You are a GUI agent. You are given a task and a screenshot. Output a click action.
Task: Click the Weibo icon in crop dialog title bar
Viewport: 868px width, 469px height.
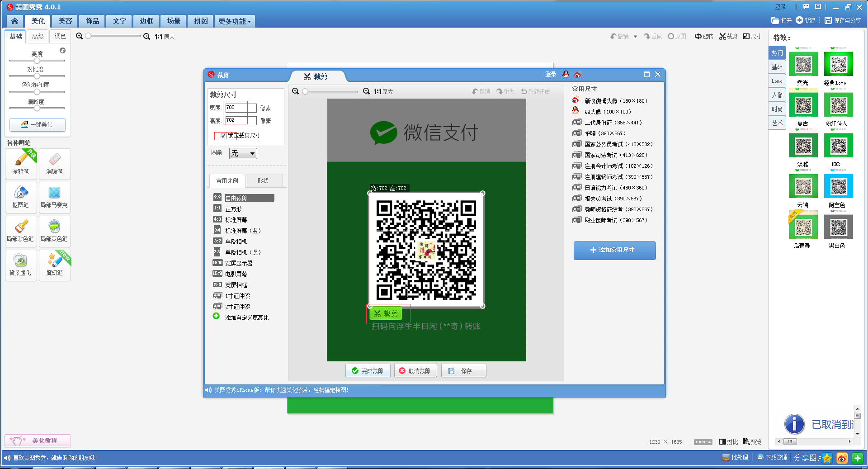577,74
